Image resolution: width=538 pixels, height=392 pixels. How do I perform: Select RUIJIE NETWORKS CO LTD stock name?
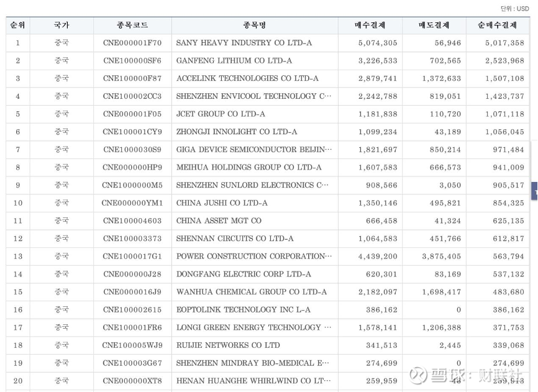[x=228, y=345]
